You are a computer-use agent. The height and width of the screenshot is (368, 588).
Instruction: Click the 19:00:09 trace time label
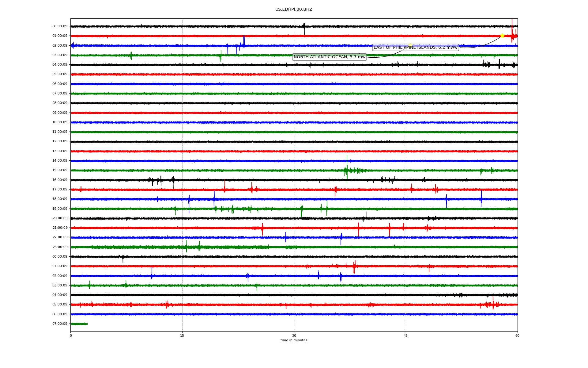(60, 209)
